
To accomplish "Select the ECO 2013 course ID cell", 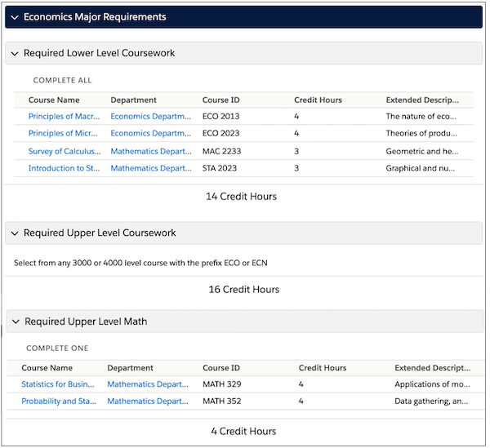I will click(x=221, y=117).
